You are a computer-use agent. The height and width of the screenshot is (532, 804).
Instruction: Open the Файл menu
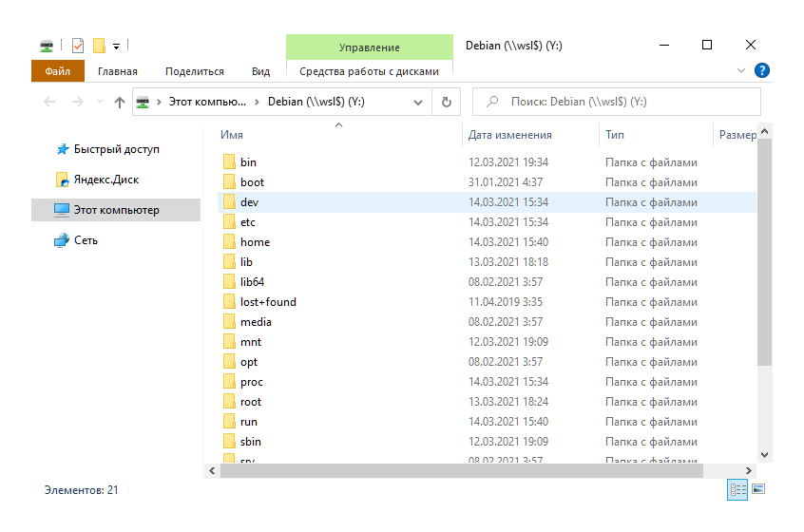(x=57, y=71)
